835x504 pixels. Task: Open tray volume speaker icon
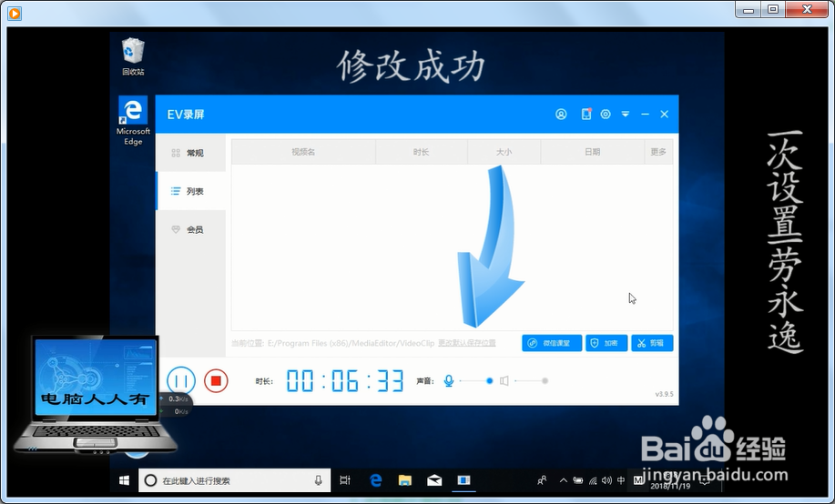tap(606, 480)
